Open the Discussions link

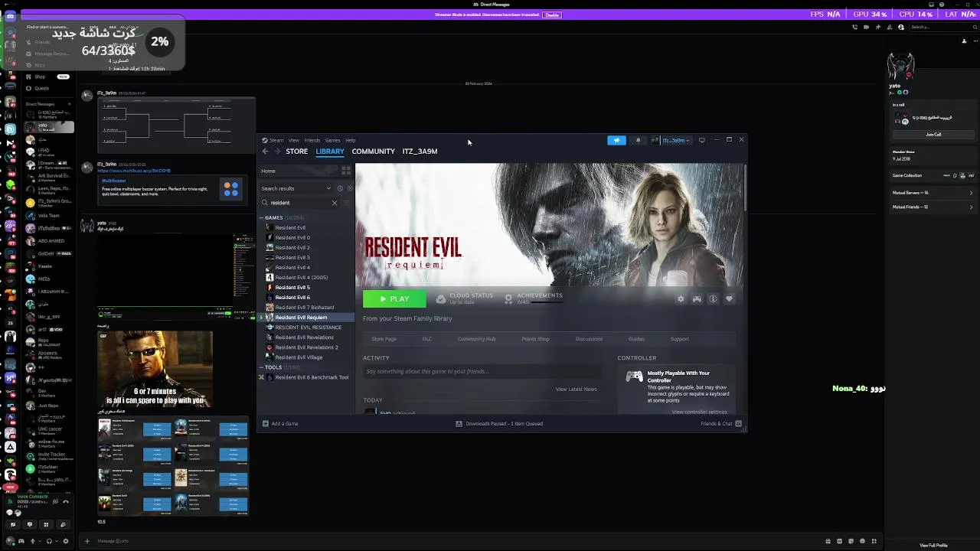tap(589, 339)
